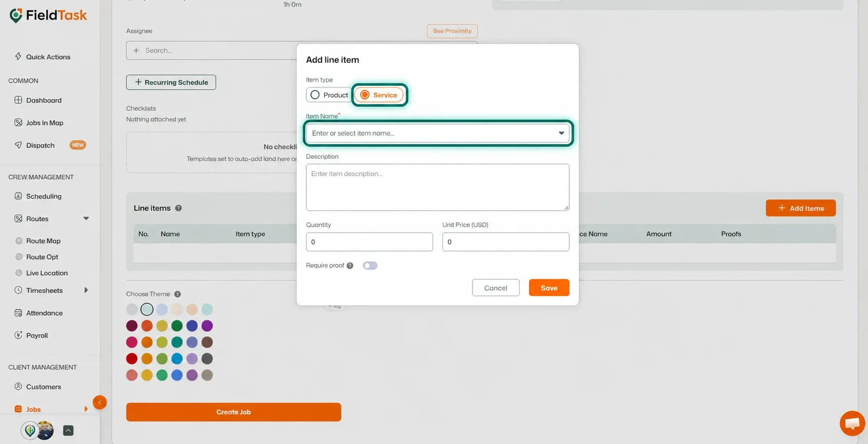Click the Attendance icon in sidebar
Screen dimensions: 868x444
tap(18, 313)
